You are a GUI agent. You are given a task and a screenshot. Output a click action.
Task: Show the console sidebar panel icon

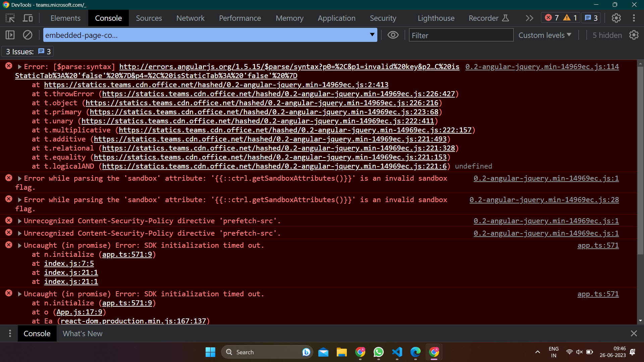pos(10,35)
